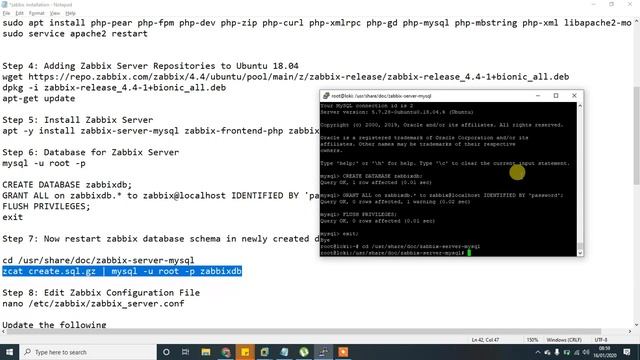Screen dimensions: 640x360
Task: Minimize the PuTTY terminal window
Action: pyautogui.click(x=538, y=96)
